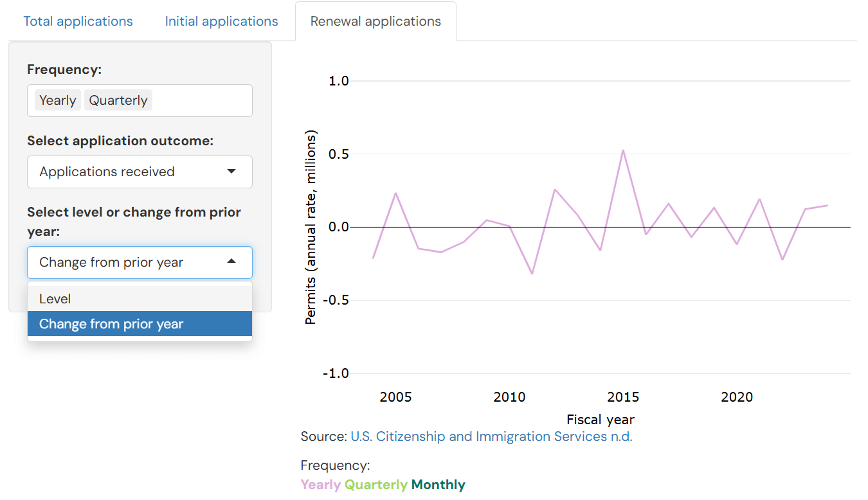Open the Initial applications tab
868x500 pixels.
pyautogui.click(x=221, y=21)
